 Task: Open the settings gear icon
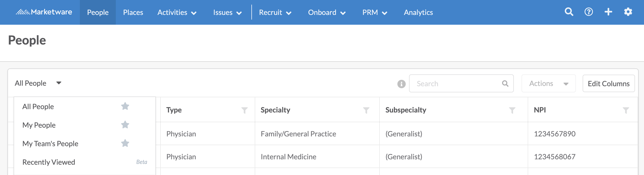coord(628,12)
